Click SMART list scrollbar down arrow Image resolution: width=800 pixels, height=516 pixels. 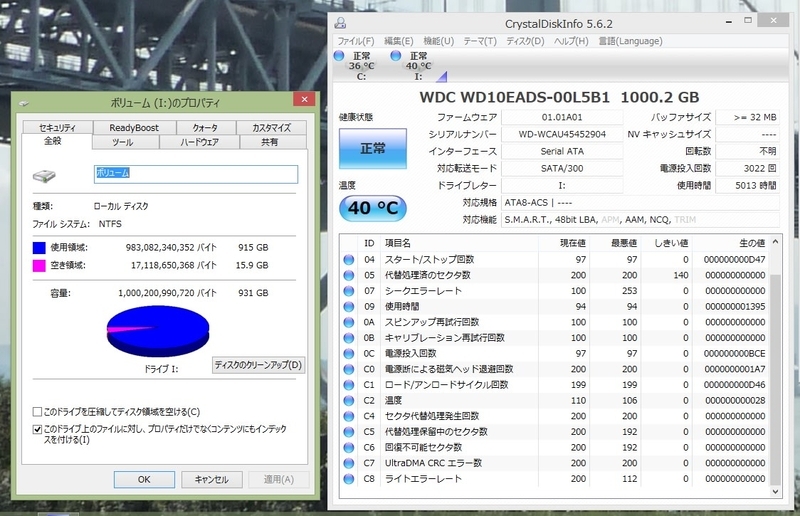pos(776,492)
